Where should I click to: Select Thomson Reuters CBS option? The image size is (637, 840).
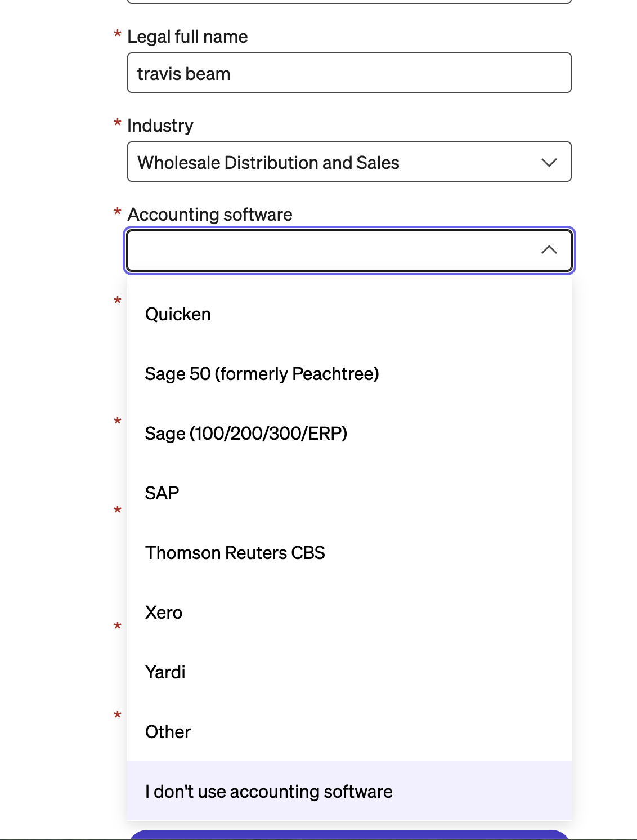point(349,553)
